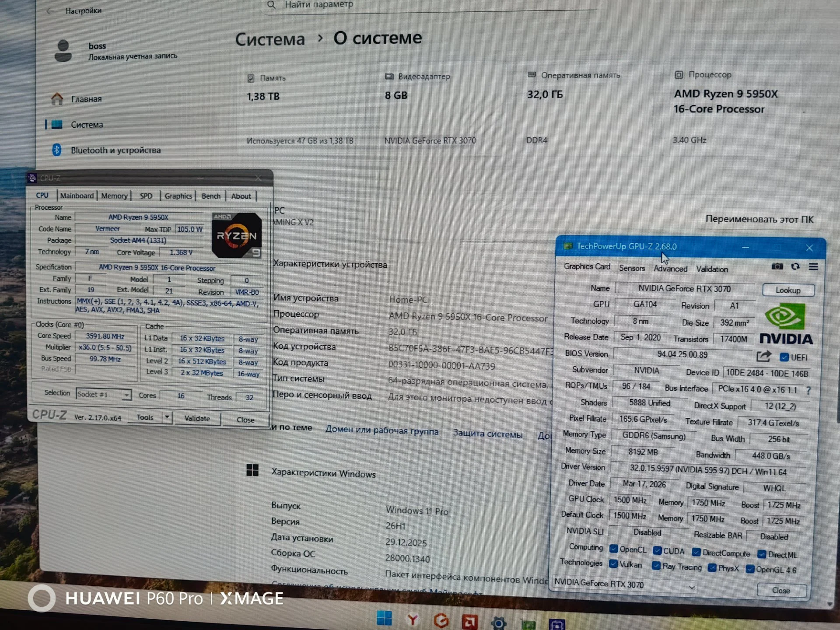The height and width of the screenshot is (630, 840).
Task: Toggle the CUDA checkbox in GPU-Z
Action: pos(657,550)
